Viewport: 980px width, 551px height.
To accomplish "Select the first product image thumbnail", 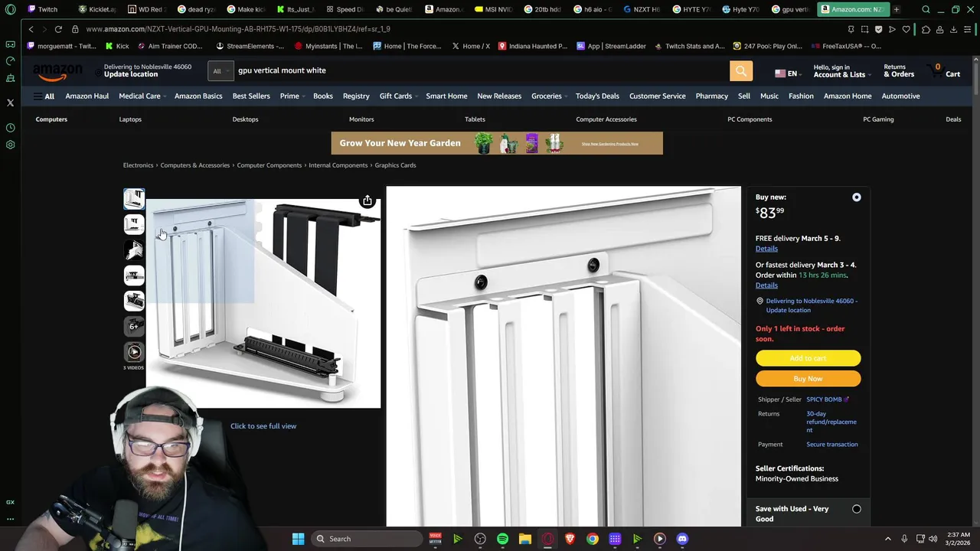I will pyautogui.click(x=134, y=199).
